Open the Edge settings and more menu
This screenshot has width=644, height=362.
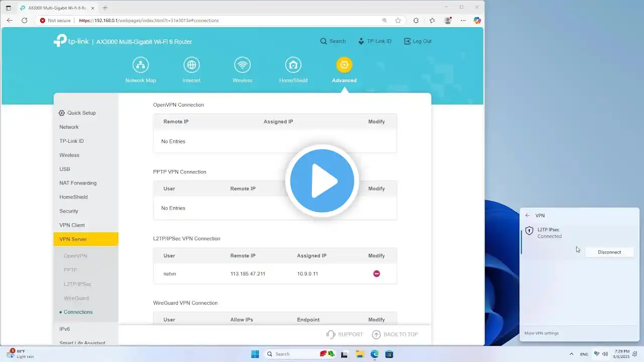click(x=463, y=21)
